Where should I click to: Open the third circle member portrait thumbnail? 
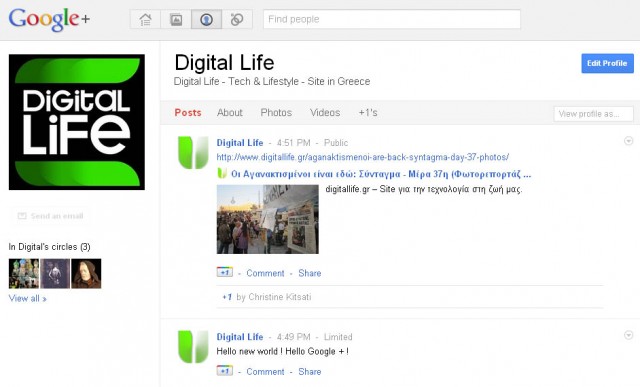(x=86, y=274)
